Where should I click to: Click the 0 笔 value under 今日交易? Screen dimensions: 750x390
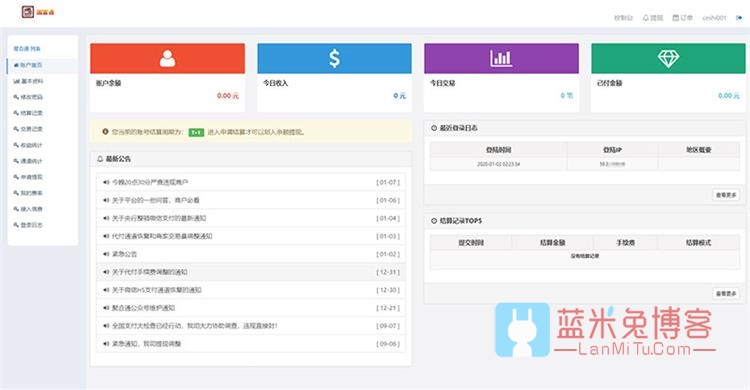pos(567,96)
